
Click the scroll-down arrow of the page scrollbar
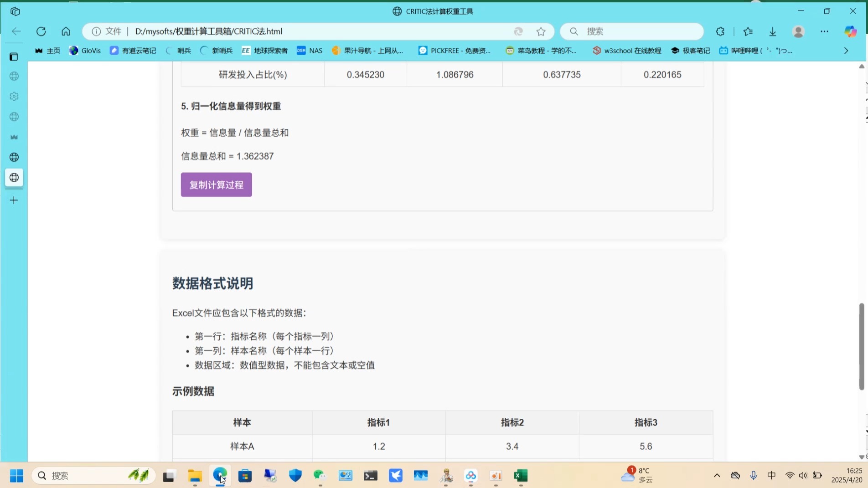point(861,457)
